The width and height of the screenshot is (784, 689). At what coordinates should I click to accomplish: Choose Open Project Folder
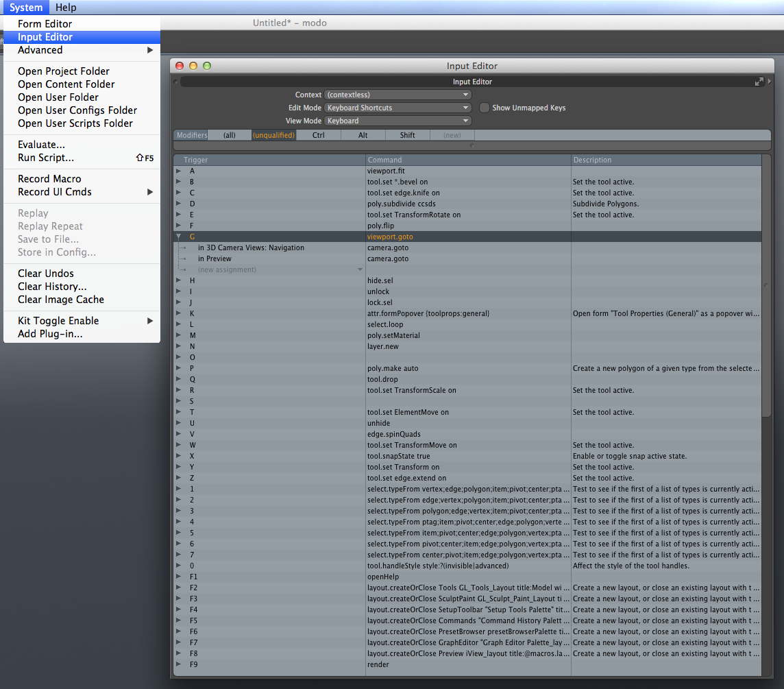pyautogui.click(x=82, y=71)
